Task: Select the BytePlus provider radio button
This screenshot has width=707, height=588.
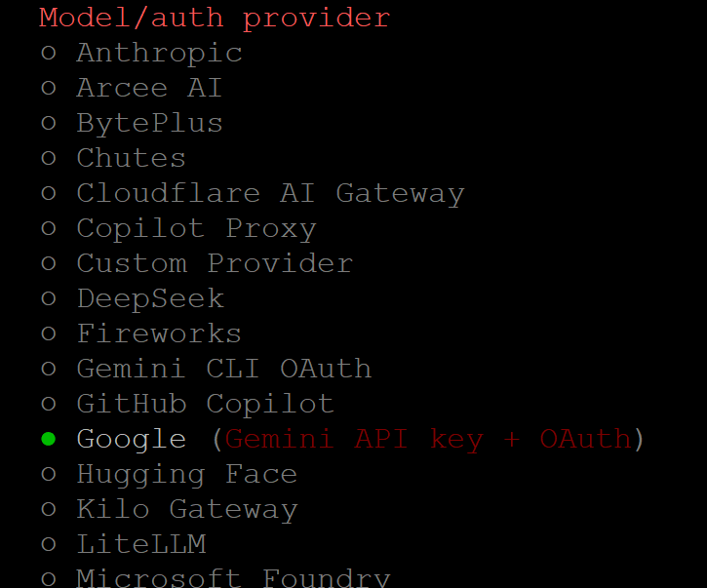Action: coord(49,124)
